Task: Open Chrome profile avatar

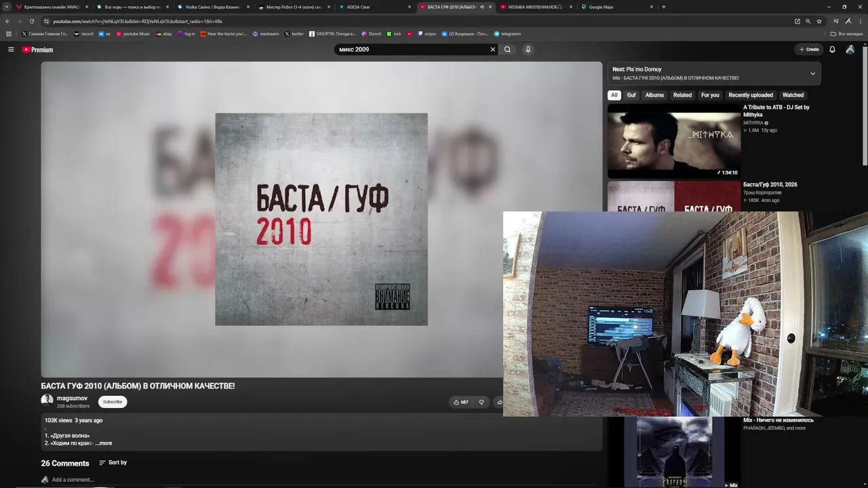Action: coord(848,21)
